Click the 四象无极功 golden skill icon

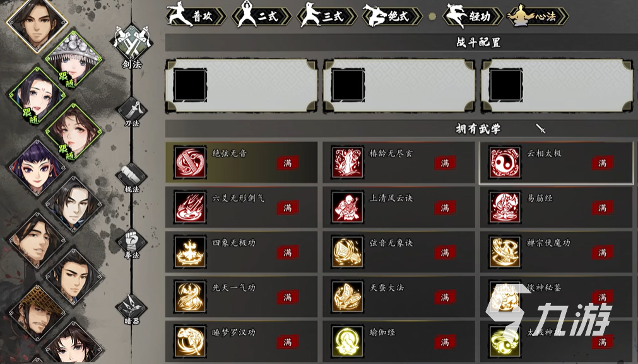190,252
